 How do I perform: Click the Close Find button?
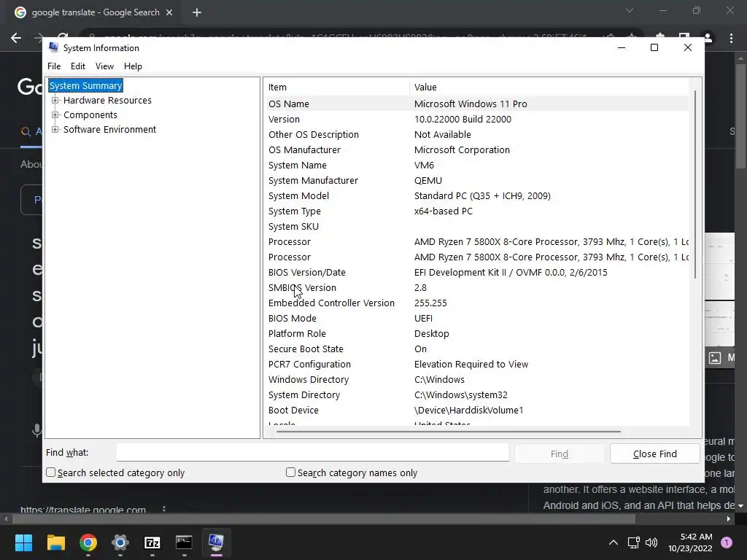654,454
